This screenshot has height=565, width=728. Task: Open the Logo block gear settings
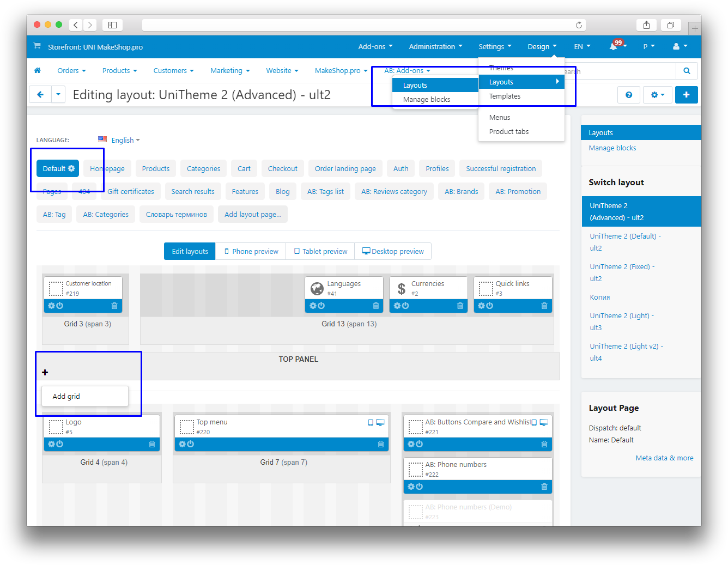[x=51, y=444]
